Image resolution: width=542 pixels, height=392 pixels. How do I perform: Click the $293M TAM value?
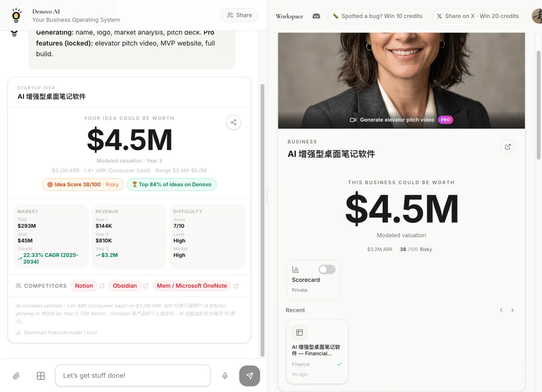[27, 226]
